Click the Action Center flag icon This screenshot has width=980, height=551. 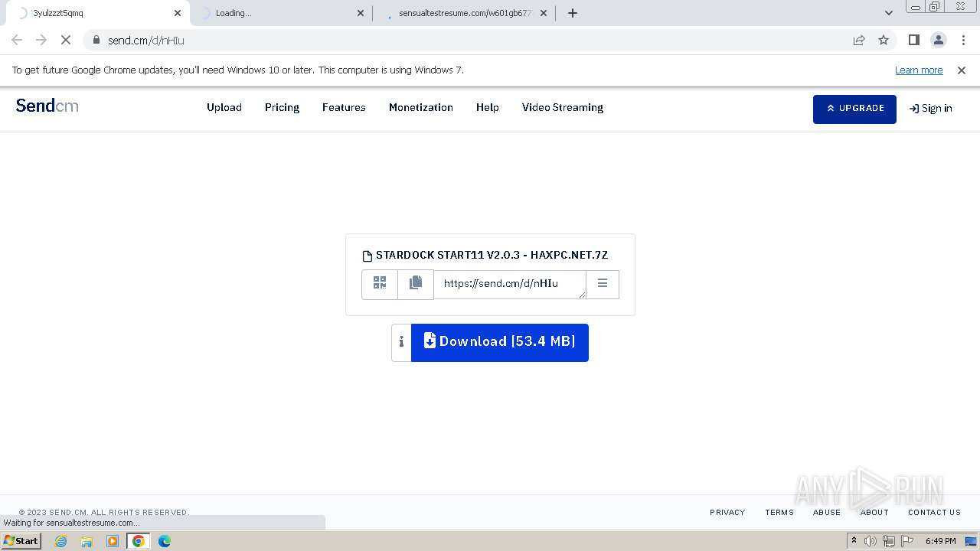908,541
